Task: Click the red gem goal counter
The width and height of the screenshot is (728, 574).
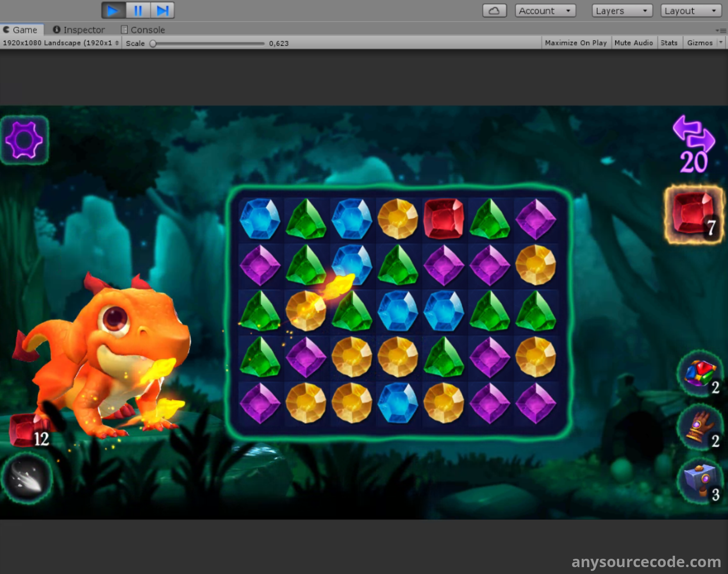Action: pos(693,214)
